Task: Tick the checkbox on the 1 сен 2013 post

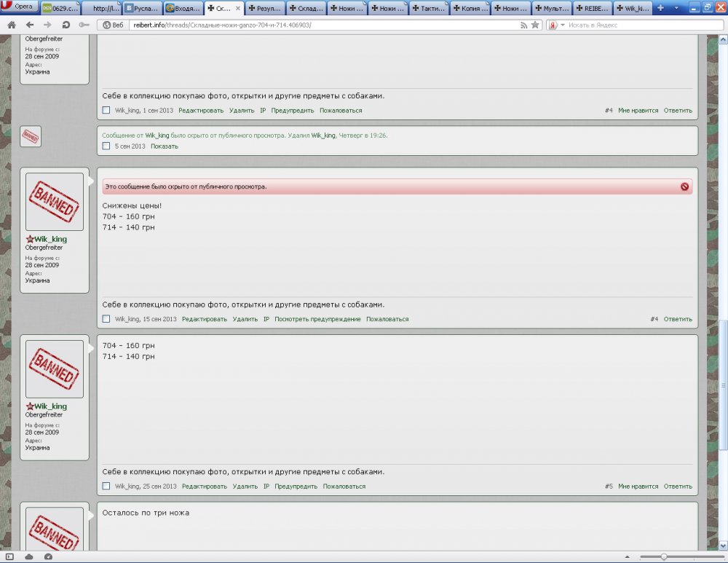Action: point(106,111)
